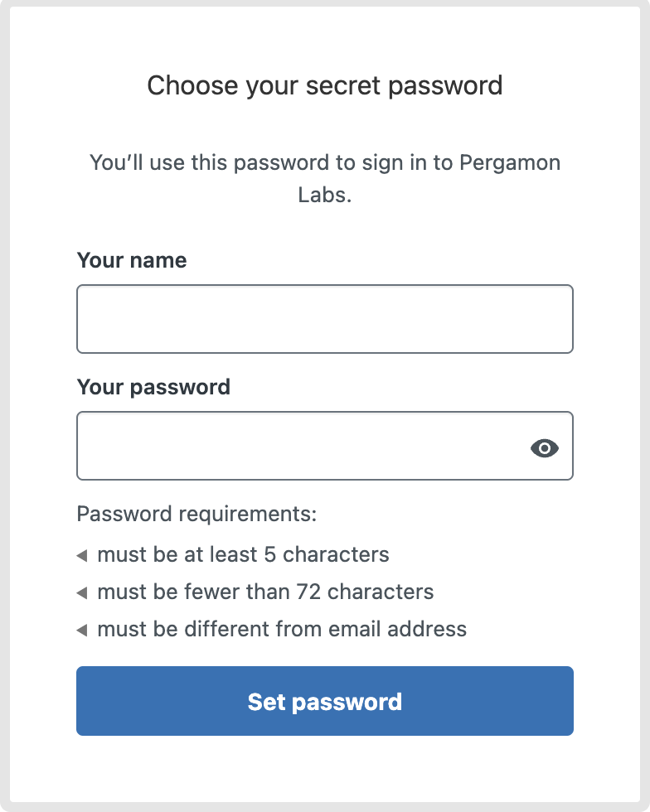Click the word 'Labs.' under the description

[325, 196]
